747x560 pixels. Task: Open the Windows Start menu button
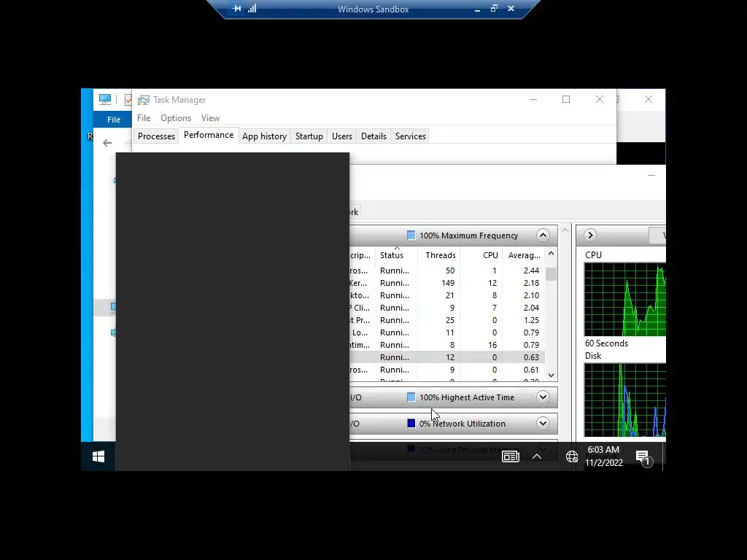pos(98,456)
